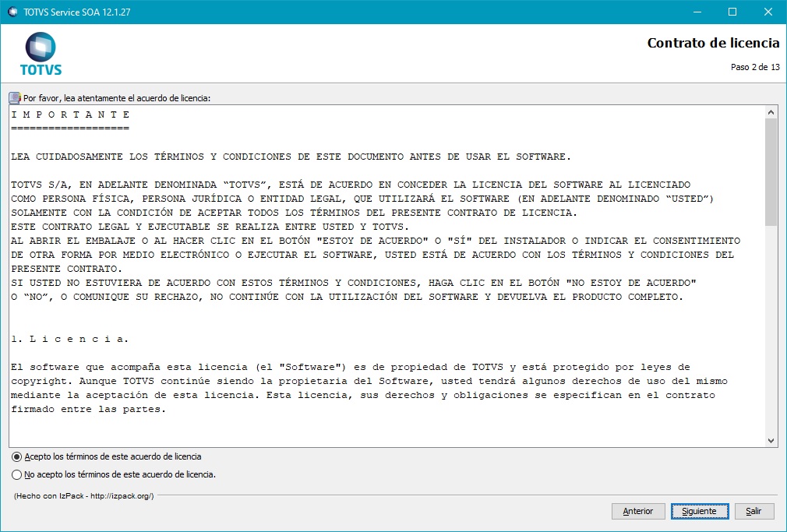Select 'Acepto los términos' radio button
787x532 pixels.
[x=17, y=456]
